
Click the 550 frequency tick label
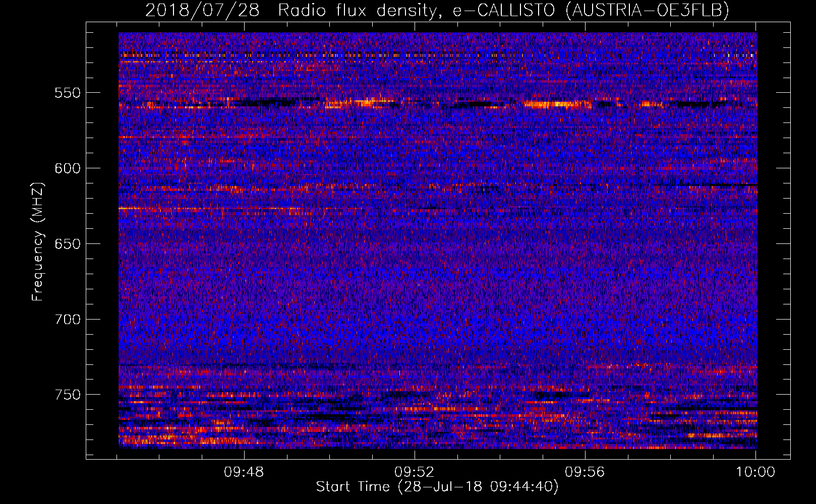tap(67, 93)
